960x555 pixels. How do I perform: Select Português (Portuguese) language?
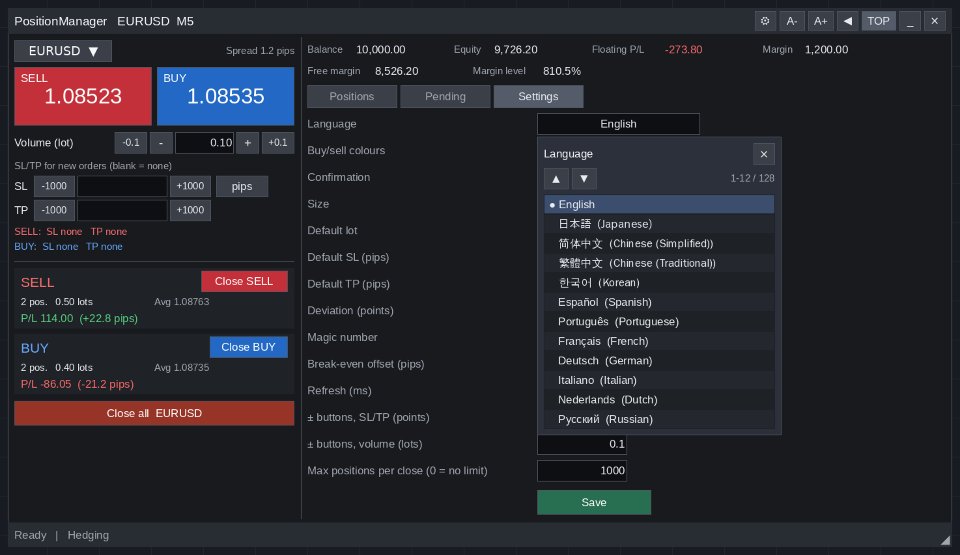(x=659, y=322)
